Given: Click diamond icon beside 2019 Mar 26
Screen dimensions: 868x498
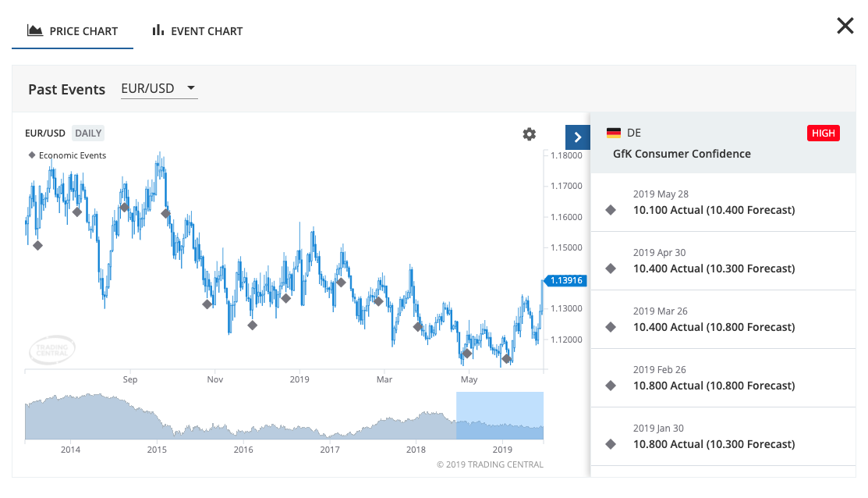Looking at the screenshot, I should pyautogui.click(x=611, y=327).
